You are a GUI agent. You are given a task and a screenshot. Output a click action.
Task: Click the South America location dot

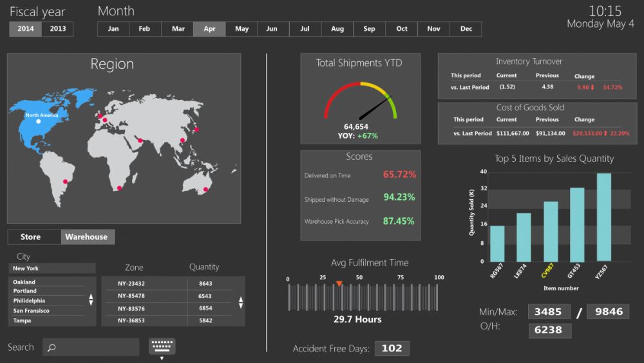64,182
